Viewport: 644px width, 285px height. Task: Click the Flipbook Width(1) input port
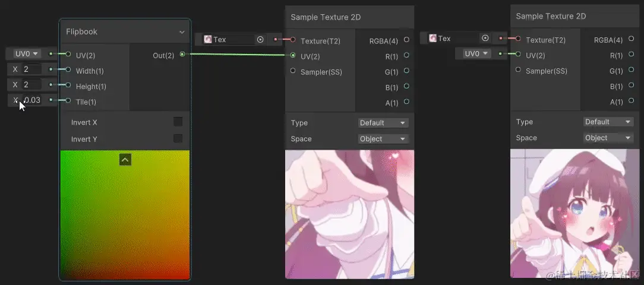[x=68, y=69]
